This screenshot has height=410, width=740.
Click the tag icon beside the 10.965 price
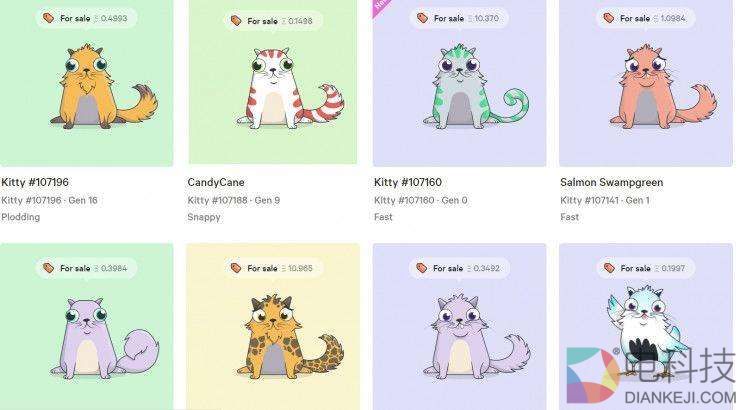pyautogui.click(x=235, y=268)
